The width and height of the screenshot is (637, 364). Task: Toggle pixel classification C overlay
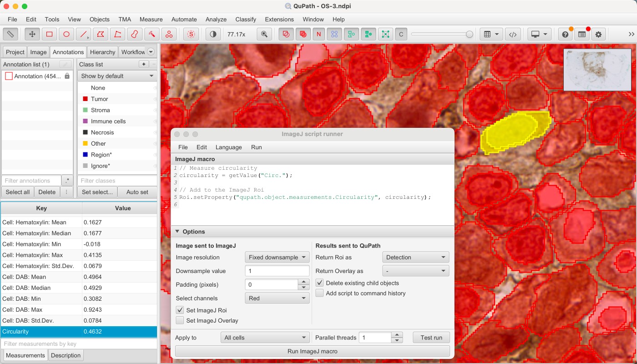[x=401, y=34]
